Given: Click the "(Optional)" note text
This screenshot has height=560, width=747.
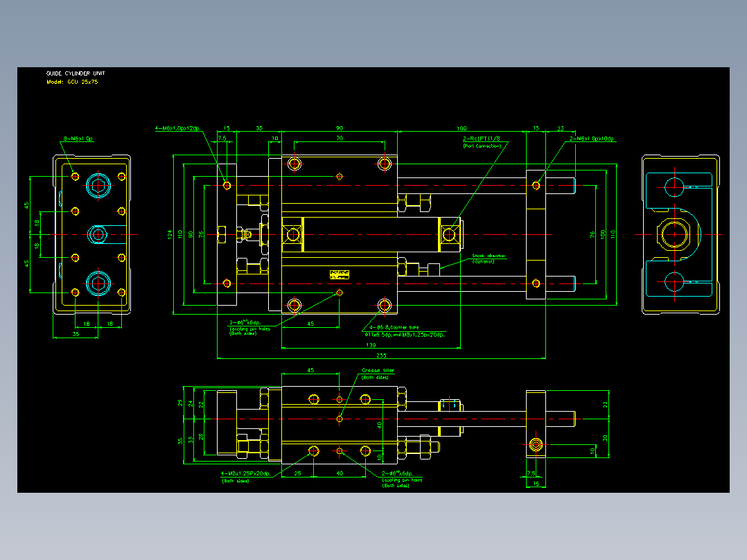Looking at the screenshot, I should (483, 262).
